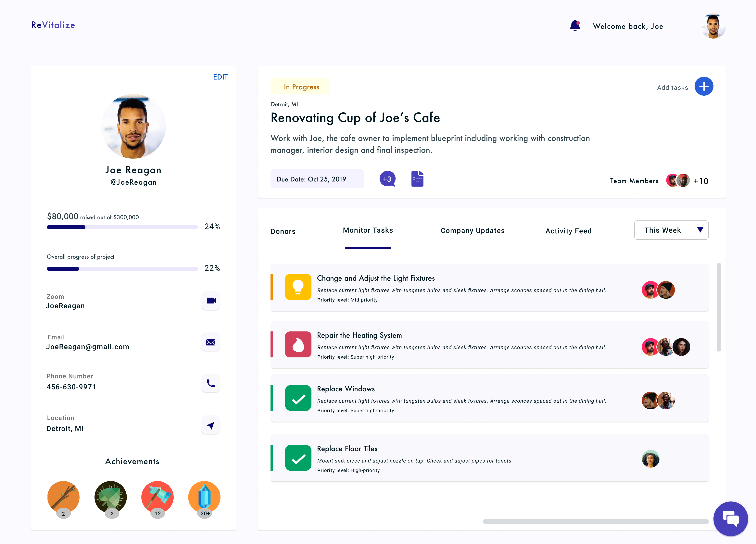Click EDIT on the profile card
756x544 pixels.
[220, 77]
